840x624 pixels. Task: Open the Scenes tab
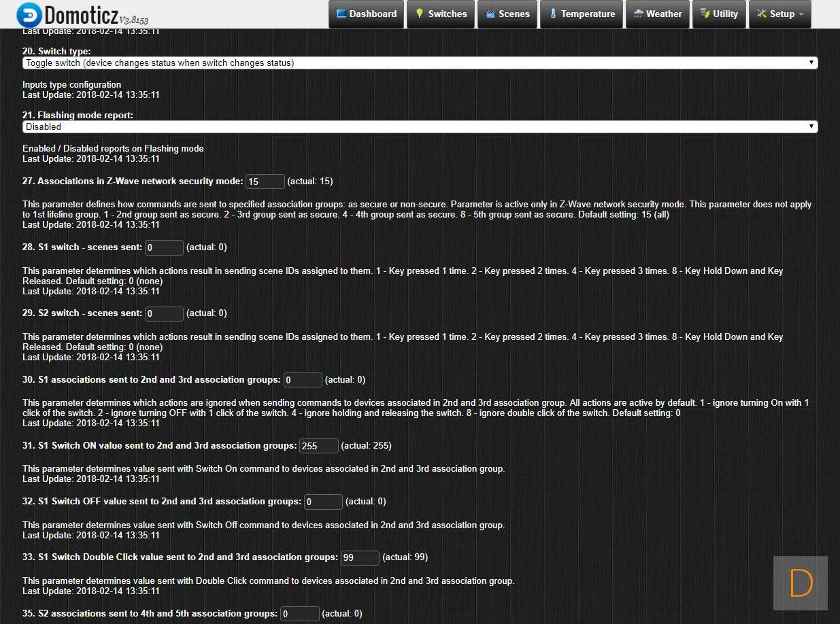pos(507,14)
